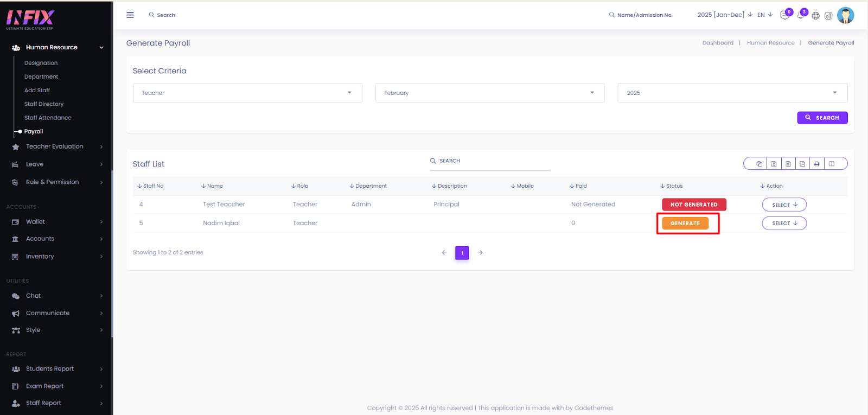Expand the Students Report sidebar menu
The height and width of the screenshot is (415, 868).
[x=57, y=369]
